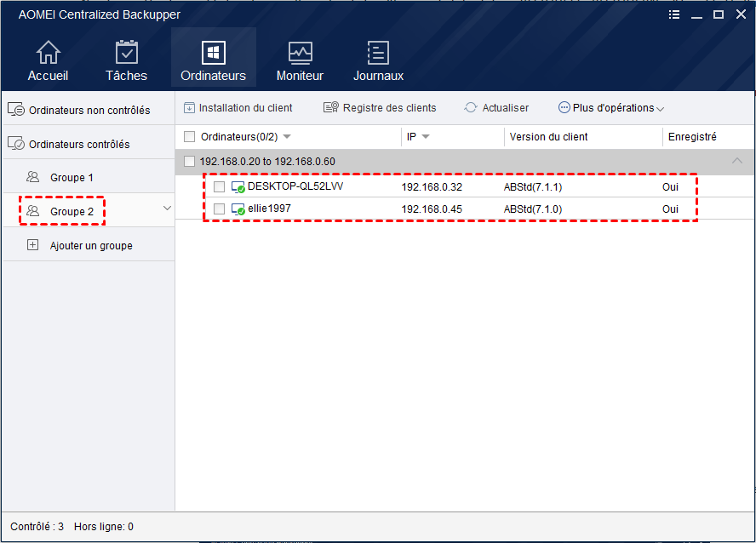Open the IP column sort dropdown arrow
Image resolution: width=756 pixels, height=543 pixels.
coord(426,137)
